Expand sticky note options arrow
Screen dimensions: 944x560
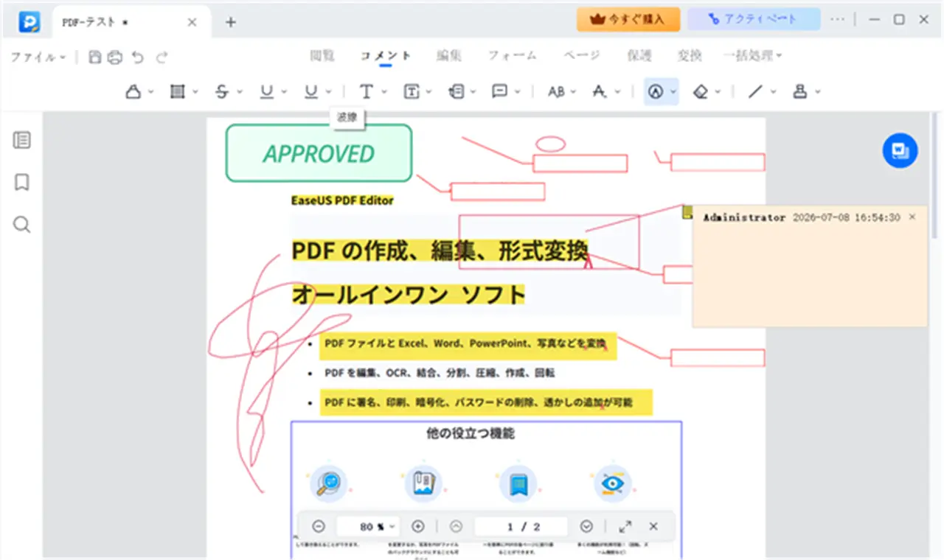(518, 92)
